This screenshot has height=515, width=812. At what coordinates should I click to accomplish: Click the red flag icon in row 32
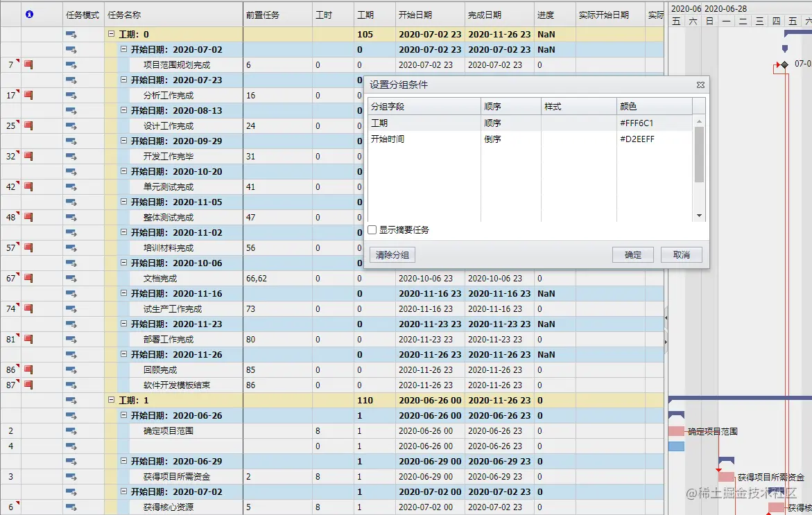pos(28,157)
